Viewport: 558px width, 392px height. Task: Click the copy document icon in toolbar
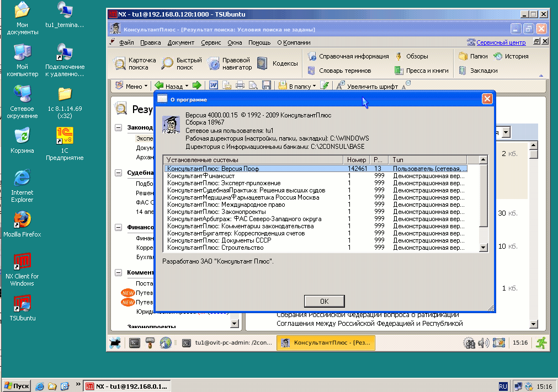click(x=227, y=85)
